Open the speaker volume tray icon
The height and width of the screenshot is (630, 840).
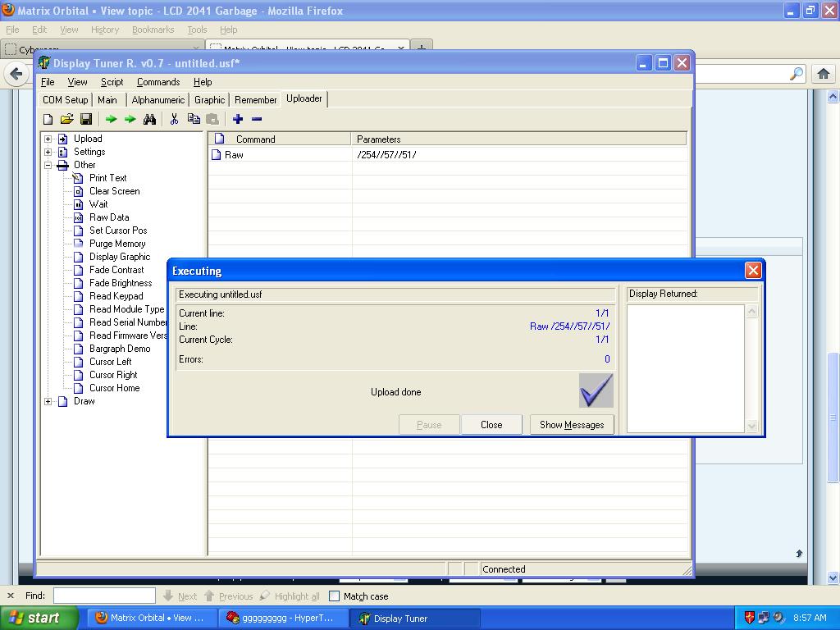(x=778, y=618)
